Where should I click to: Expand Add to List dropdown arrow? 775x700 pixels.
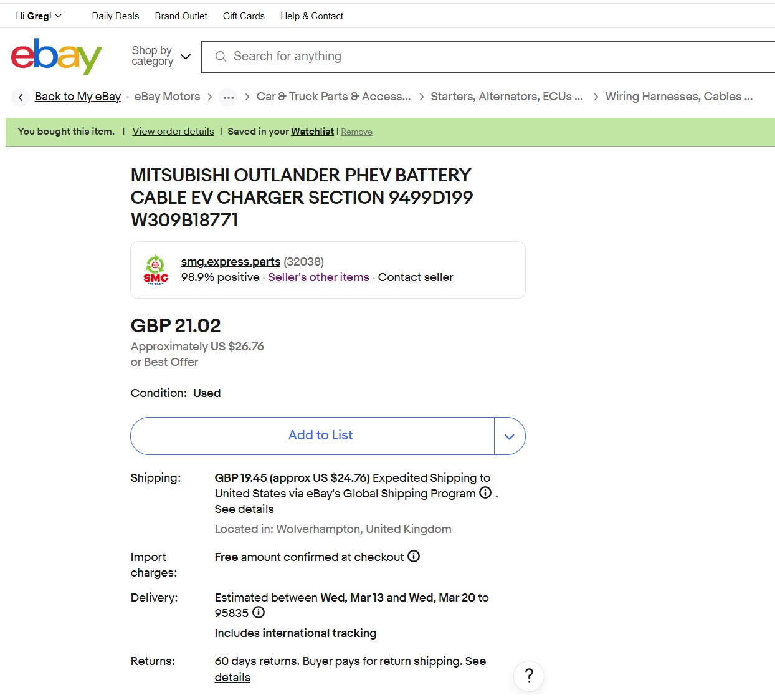[510, 436]
